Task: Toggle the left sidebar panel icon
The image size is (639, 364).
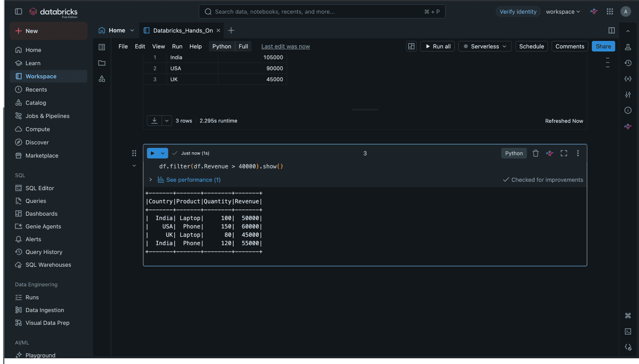Action: (19, 11)
